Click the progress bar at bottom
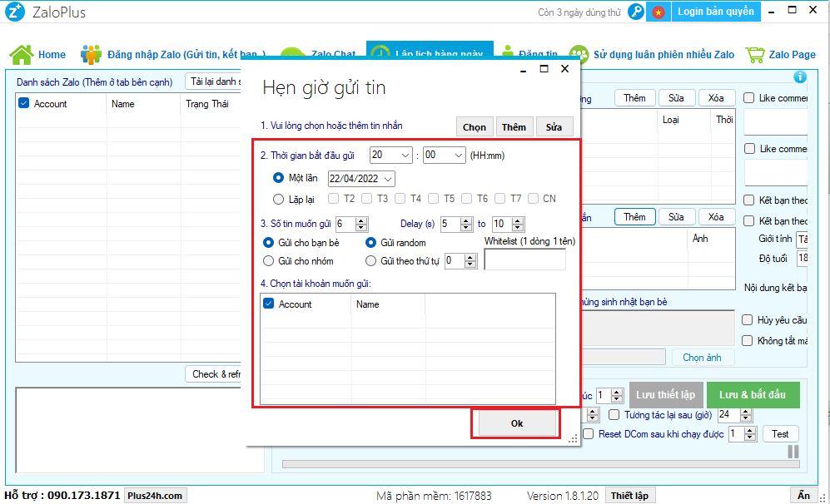 click(x=541, y=464)
